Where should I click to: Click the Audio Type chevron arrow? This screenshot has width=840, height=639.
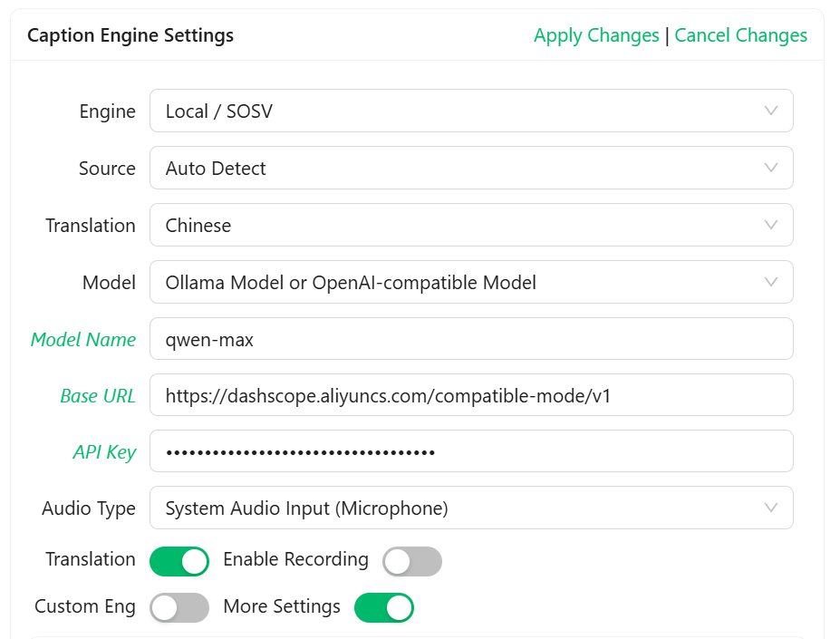tap(771, 508)
